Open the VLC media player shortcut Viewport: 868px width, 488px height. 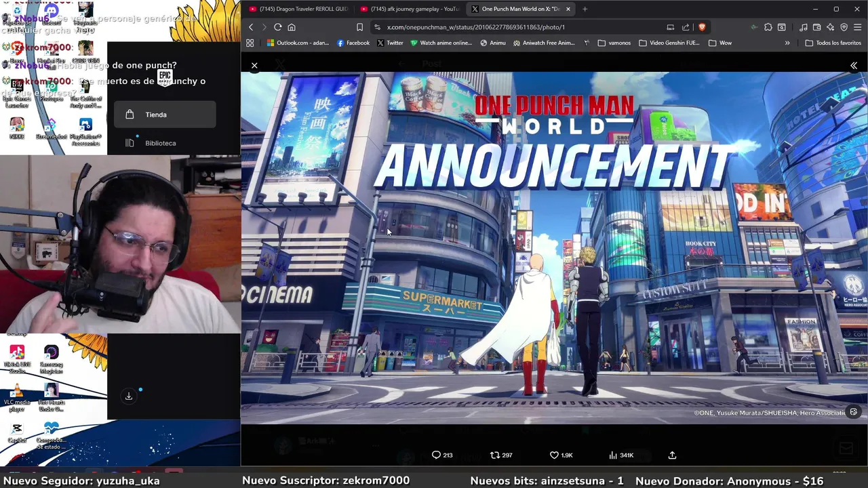tap(17, 399)
